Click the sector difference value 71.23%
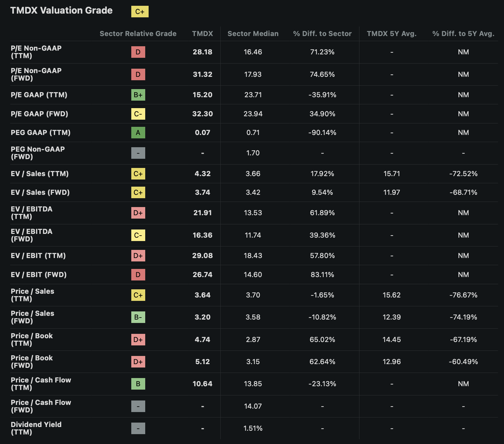504x444 pixels. (x=322, y=52)
